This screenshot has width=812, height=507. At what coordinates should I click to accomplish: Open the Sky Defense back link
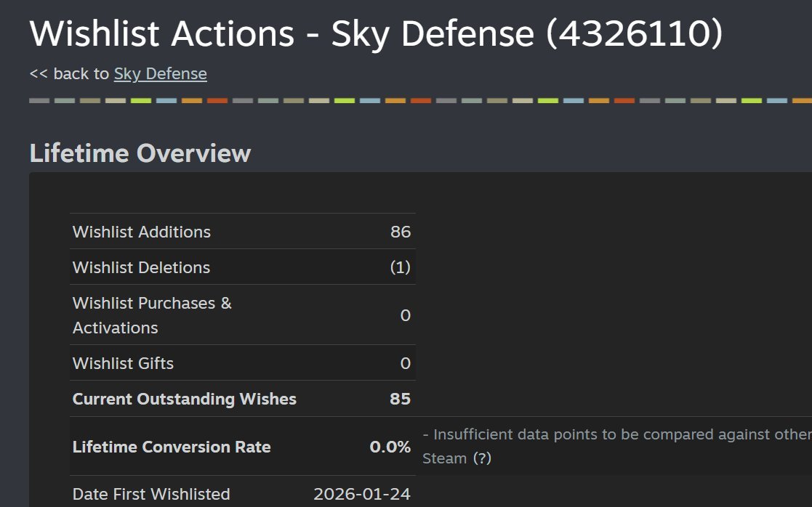tap(160, 74)
